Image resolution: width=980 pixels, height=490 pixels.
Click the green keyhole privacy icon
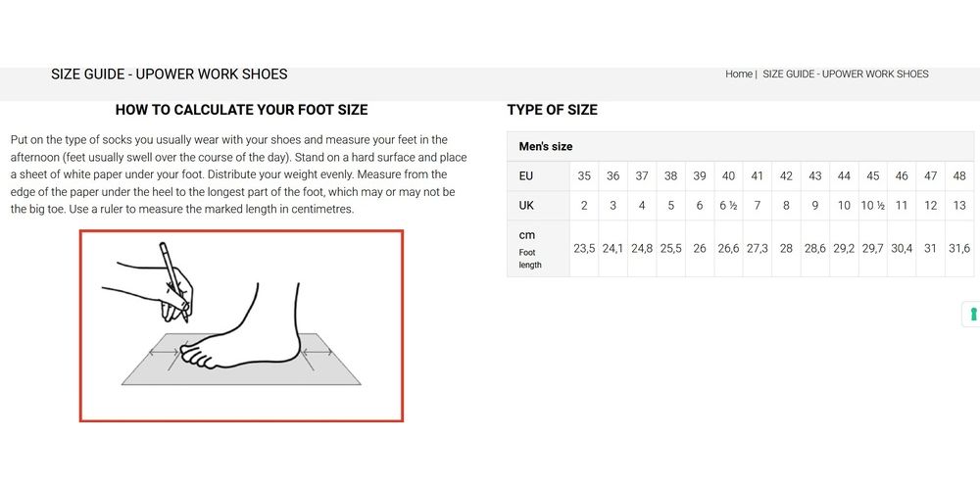(973, 315)
